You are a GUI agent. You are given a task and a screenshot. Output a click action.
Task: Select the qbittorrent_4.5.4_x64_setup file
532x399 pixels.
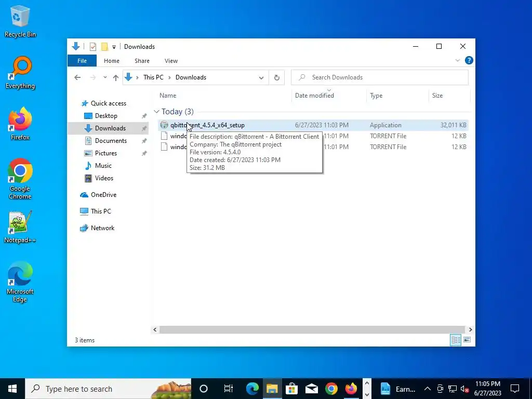coord(313,125)
